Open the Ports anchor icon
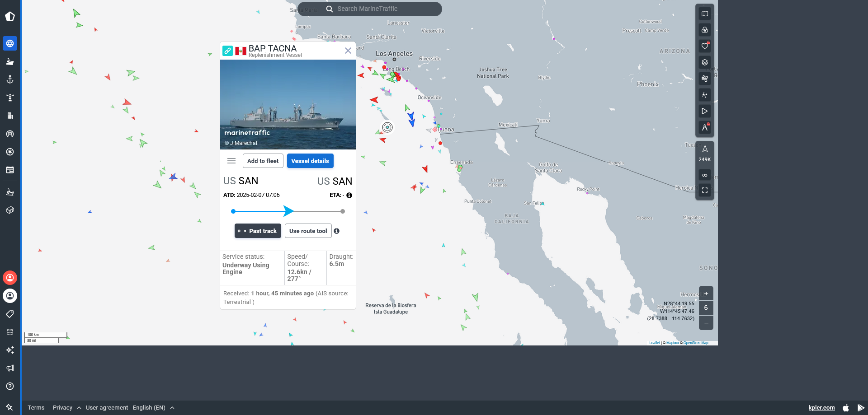The image size is (868, 415). click(x=10, y=79)
